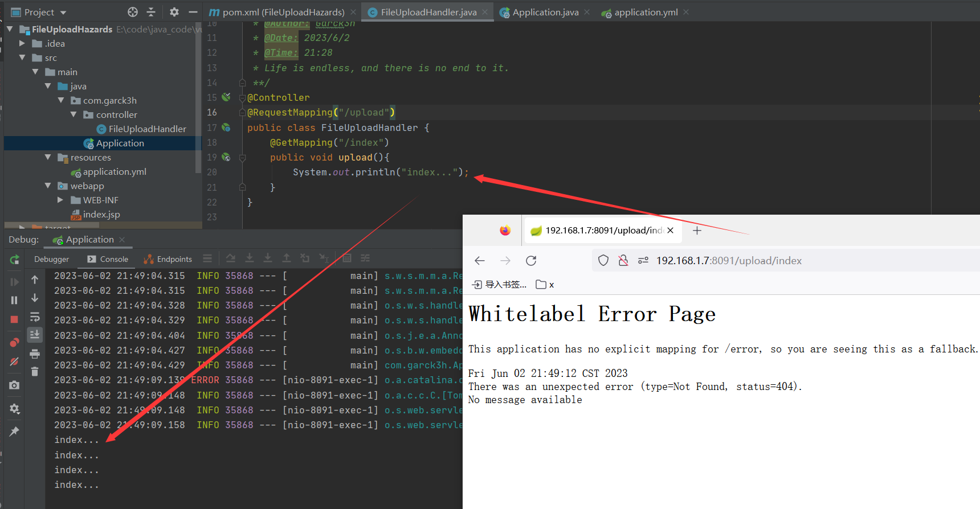
Task: Click the debug Get Thread Dump camera icon
Action: [x=14, y=385]
